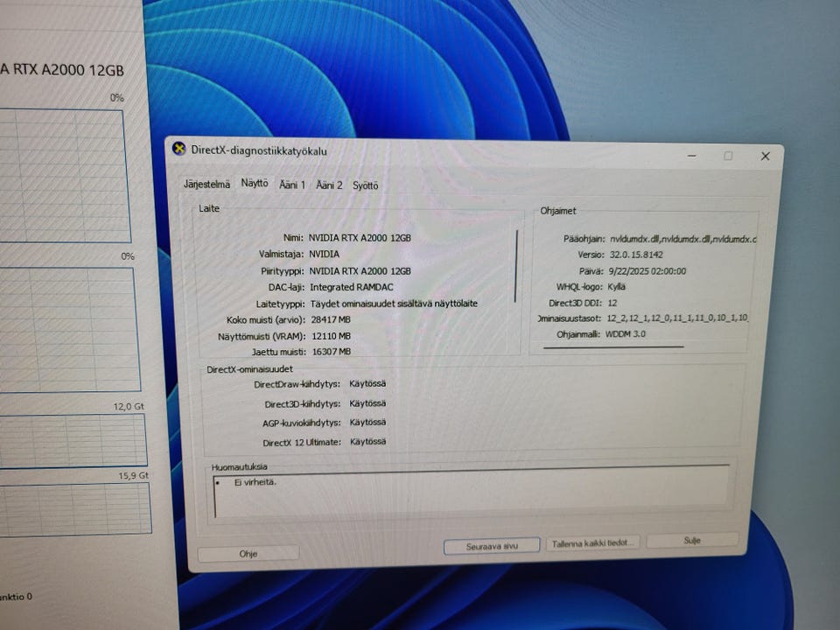Click the 15,9 Gt memory graph in Task Manager

75,507
